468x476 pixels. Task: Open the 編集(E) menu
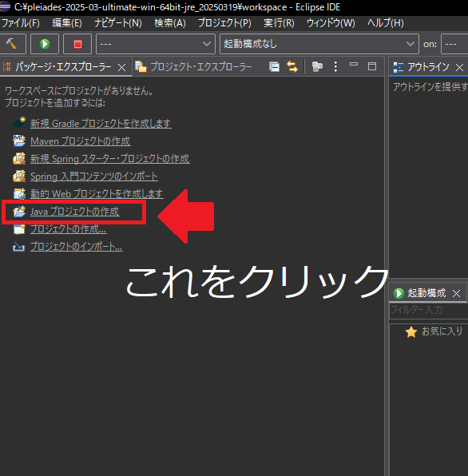(x=67, y=23)
